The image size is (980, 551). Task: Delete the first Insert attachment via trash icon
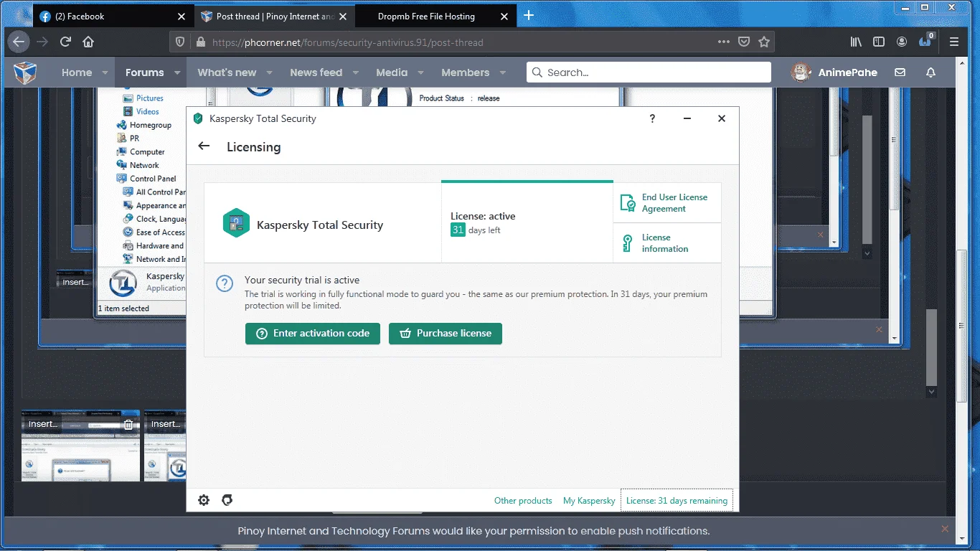click(x=128, y=424)
